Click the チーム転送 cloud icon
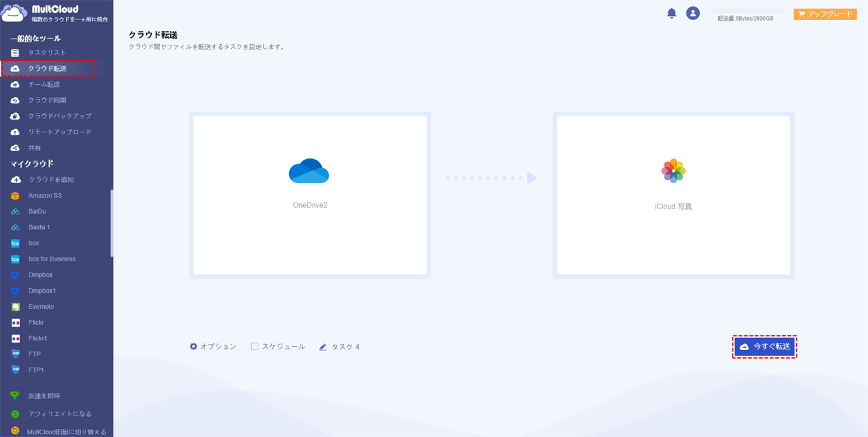The width and height of the screenshot is (868, 437). click(x=15, y=85)
